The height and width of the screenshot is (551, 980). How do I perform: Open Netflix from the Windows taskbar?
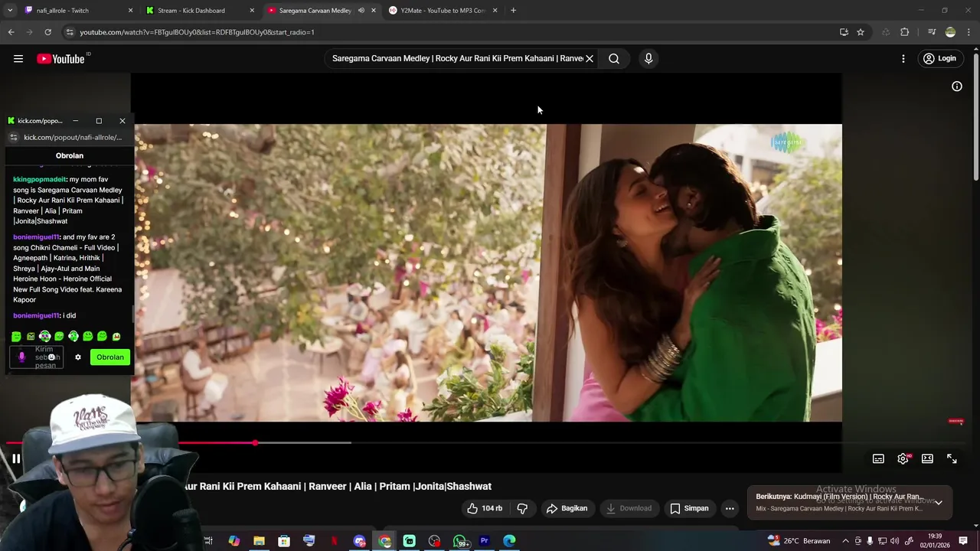point(334,541)
